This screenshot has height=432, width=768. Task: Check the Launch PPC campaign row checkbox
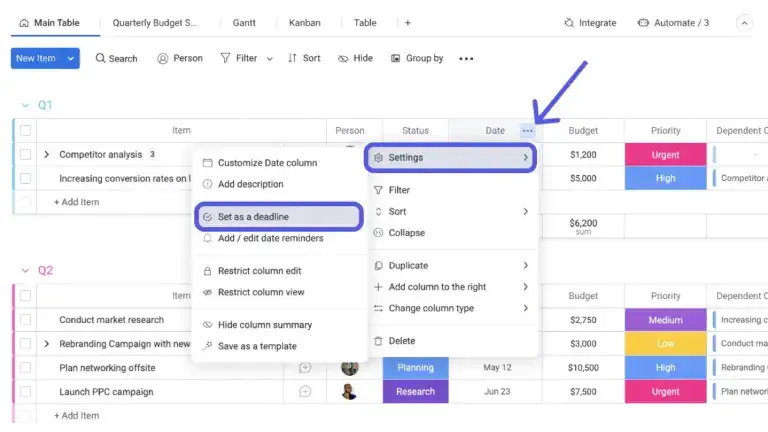click(25, 391)
